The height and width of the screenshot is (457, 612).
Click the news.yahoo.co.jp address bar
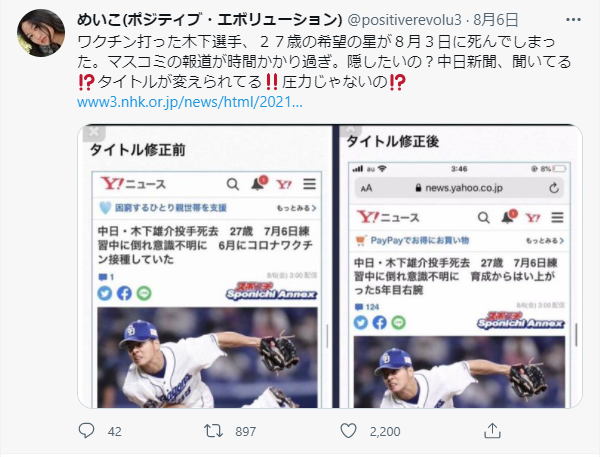[459, 188]
